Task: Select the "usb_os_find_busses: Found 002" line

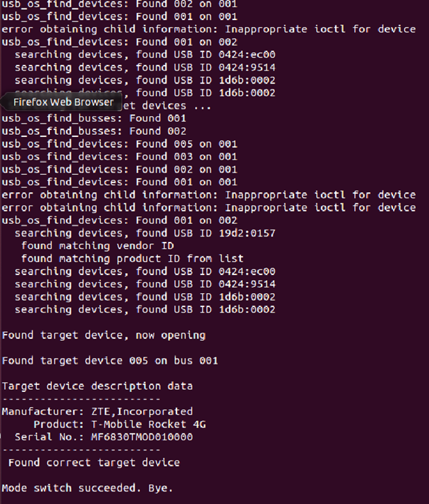Action: click(x=93, y=131)
